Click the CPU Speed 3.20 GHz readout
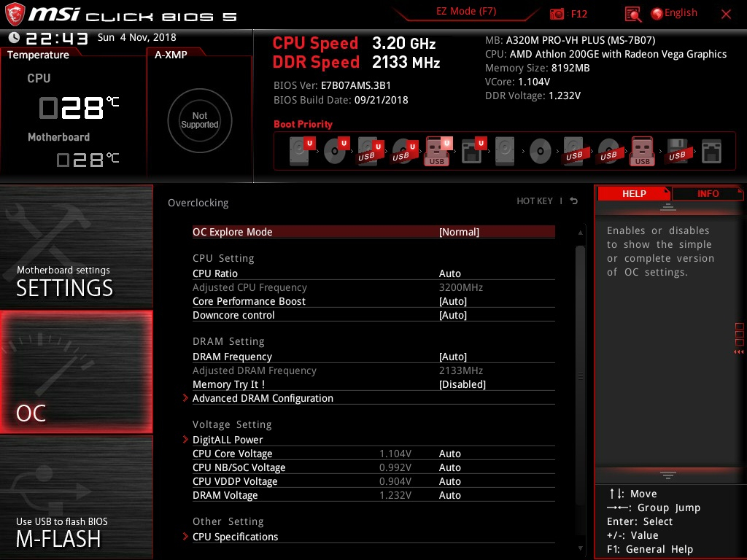 [354, 43]
